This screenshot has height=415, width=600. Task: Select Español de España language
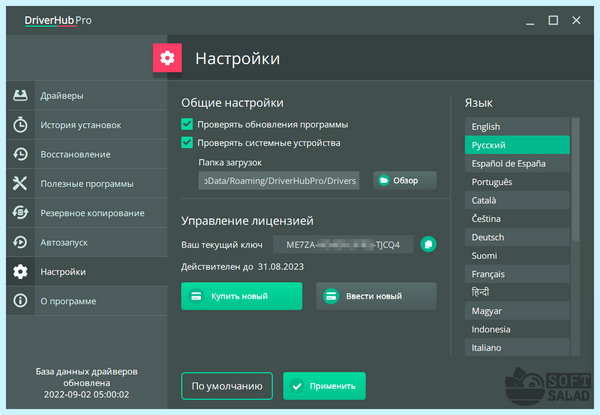517,163
